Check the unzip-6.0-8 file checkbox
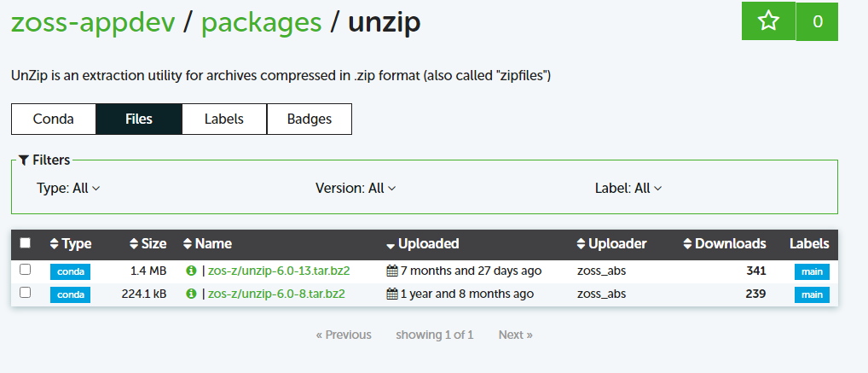The width and height of the screenshot is (868, 373). (x=25, y=293)
